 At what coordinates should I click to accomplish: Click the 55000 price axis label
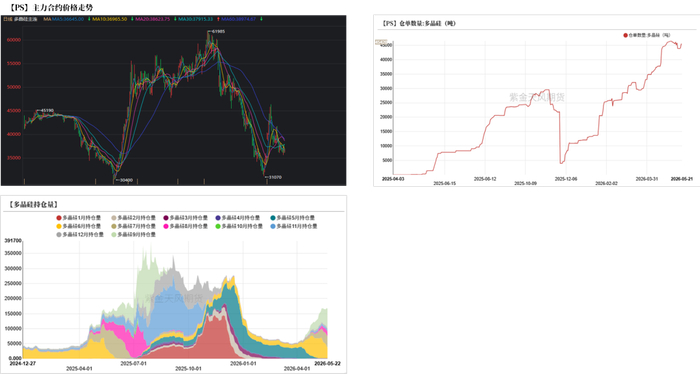(14, 63)
